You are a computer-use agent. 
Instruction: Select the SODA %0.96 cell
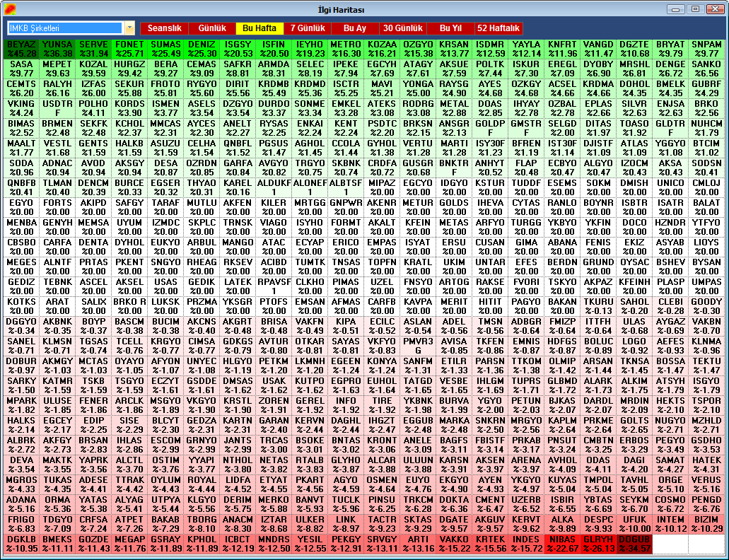pyautogui.click(x=21, y=168)
